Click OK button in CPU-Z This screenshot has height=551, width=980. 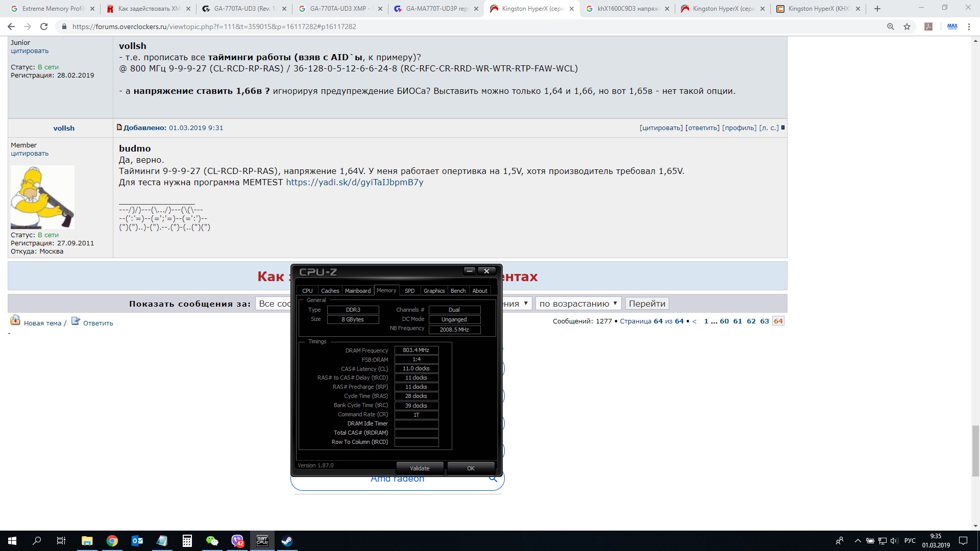pyautogui.click(x=471, y=468)
